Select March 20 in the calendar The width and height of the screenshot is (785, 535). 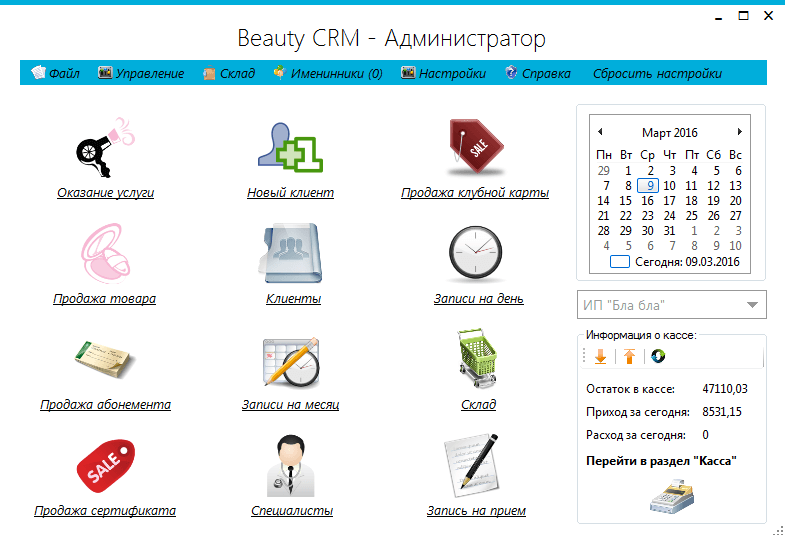pos(735,201)
